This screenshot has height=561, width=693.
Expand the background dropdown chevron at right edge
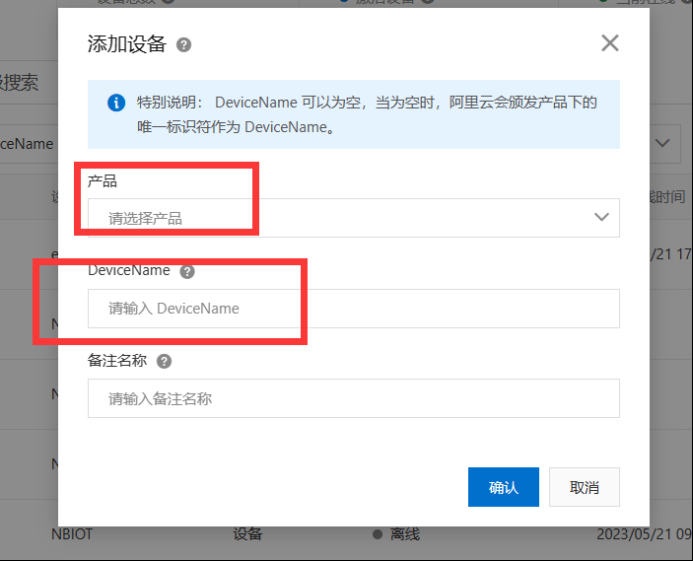tap(663, 143)
